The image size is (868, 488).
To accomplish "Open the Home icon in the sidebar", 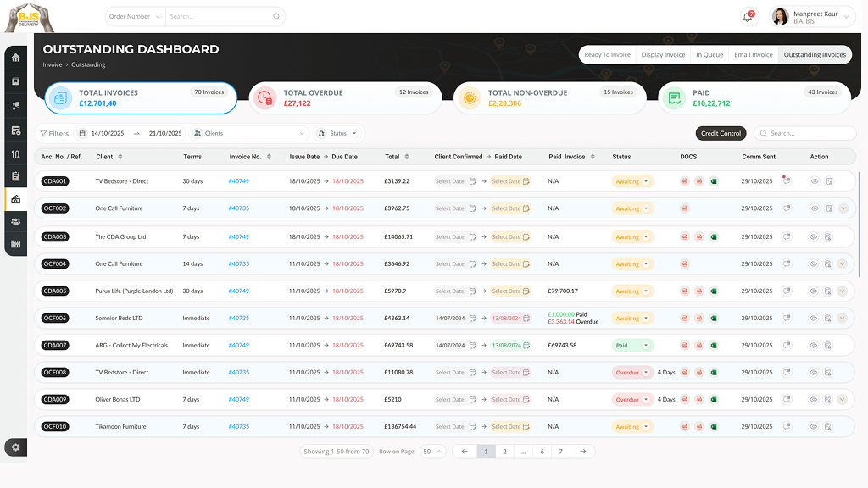I will [x=15, y=58].
